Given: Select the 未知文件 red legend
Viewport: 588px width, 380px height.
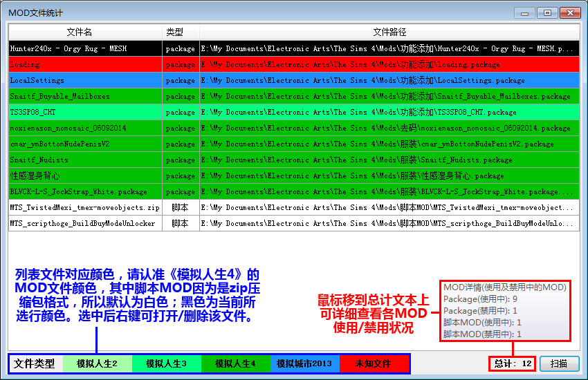Looking at the screenshot, I should 374,363.
